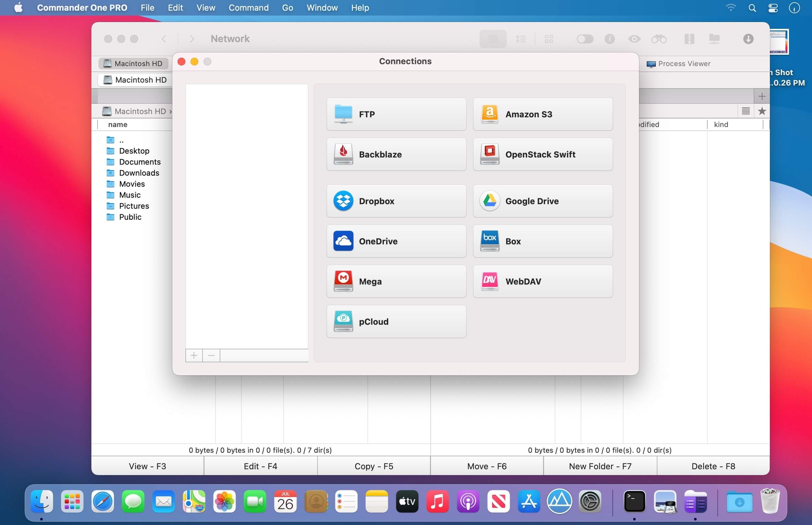Open the OneDrive connection setup

[x=396, y=241]
